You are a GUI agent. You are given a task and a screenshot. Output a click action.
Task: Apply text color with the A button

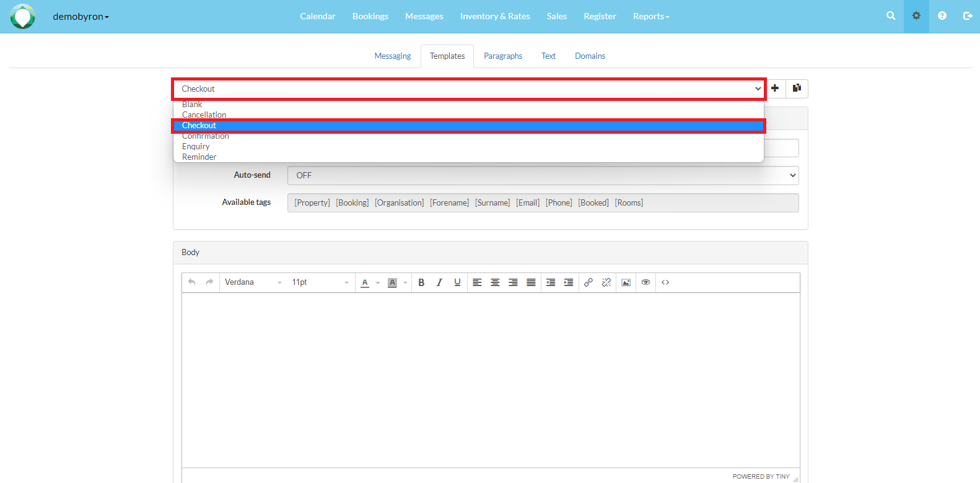point(365,282)
